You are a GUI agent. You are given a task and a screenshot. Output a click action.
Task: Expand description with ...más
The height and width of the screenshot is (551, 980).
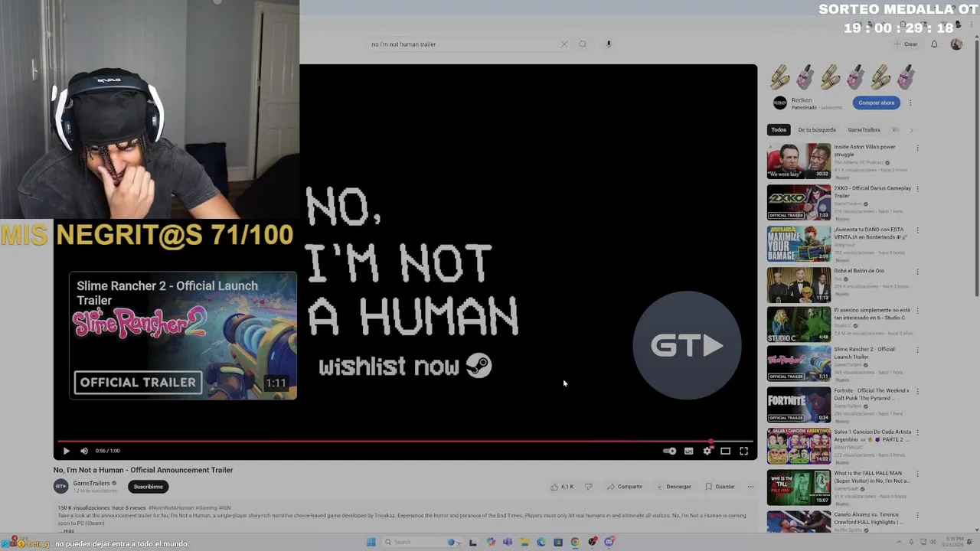coord(67,530)
